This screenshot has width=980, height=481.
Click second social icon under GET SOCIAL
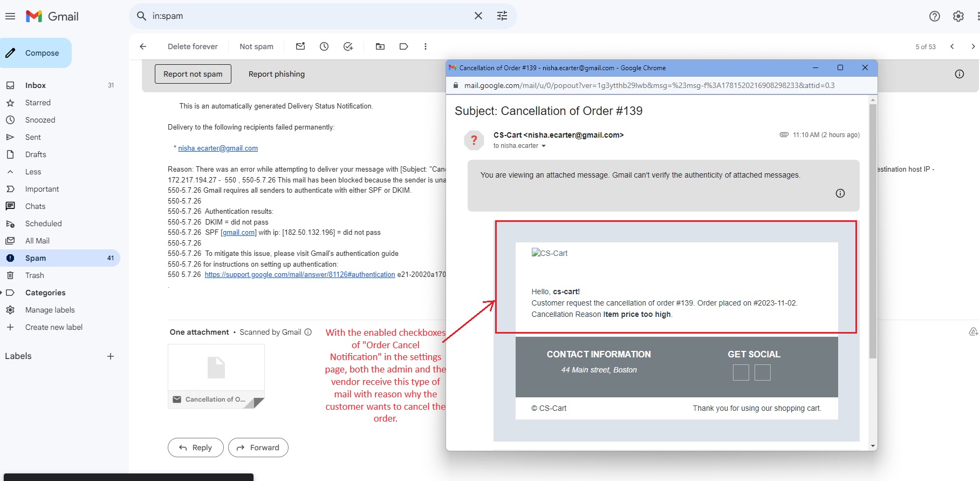coord(763,372)
